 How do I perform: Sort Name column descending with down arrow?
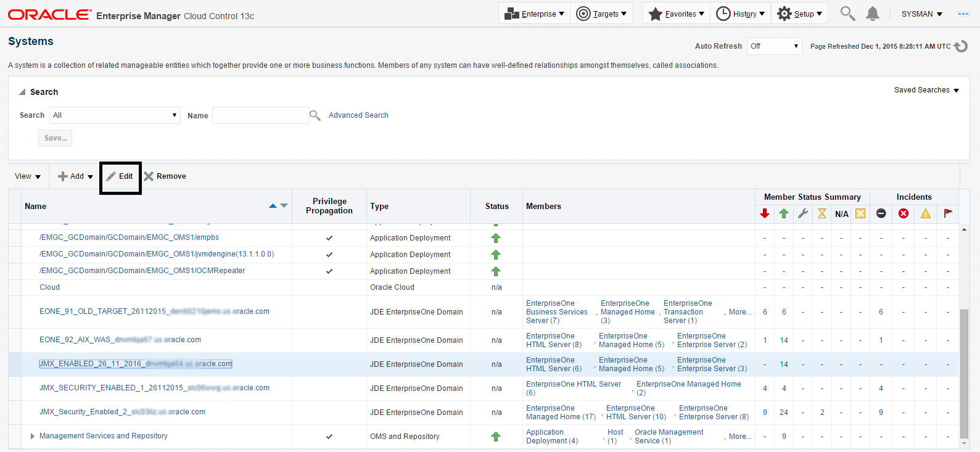284,206
